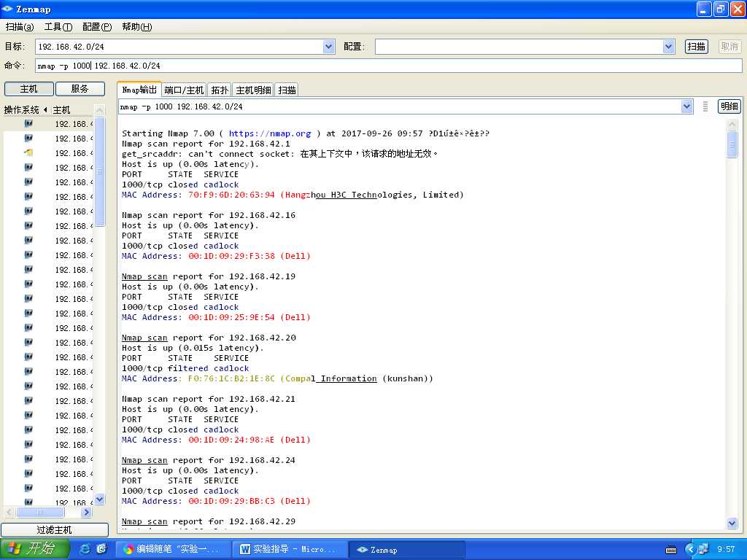Click the host list horizontal scrollbar thumb
The height and width of the screenshot is (560, 747).
40,513
